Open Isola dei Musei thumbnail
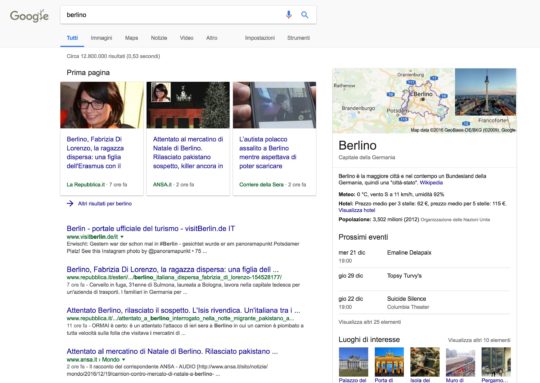The height and width of the screenshot is (383, 540). click(425, 362)
